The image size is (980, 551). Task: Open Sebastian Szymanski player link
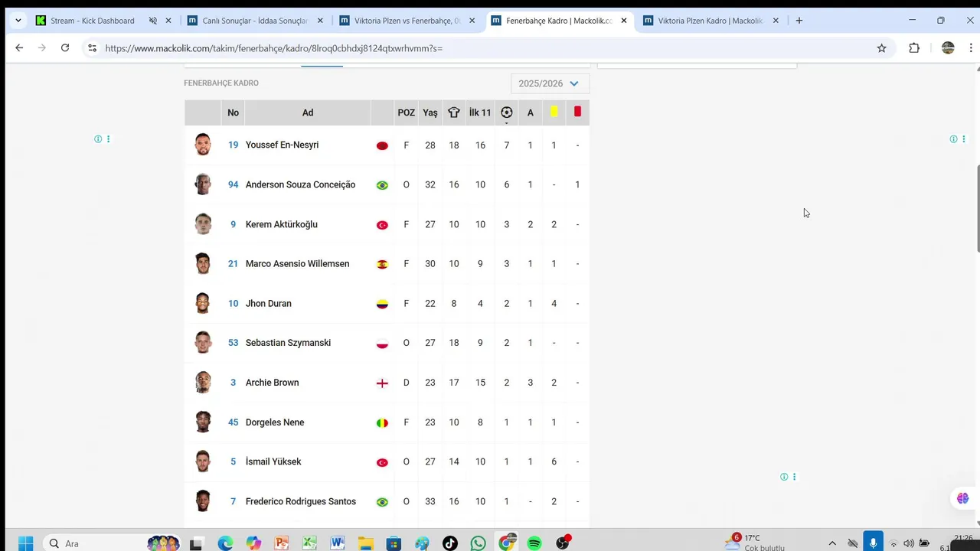tap(288, 343)
